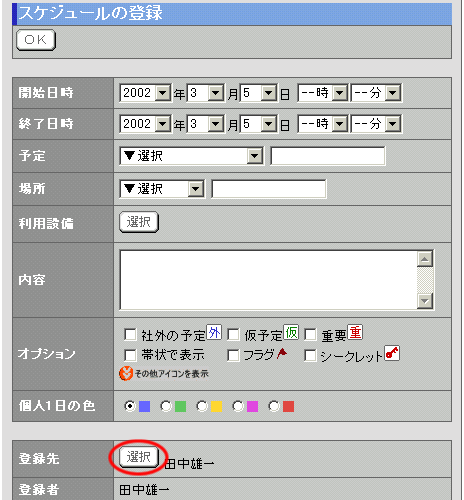464x500 pixels.
Task: Open the 場所 ▼選択 dropdown
Action: pos(162,189)
